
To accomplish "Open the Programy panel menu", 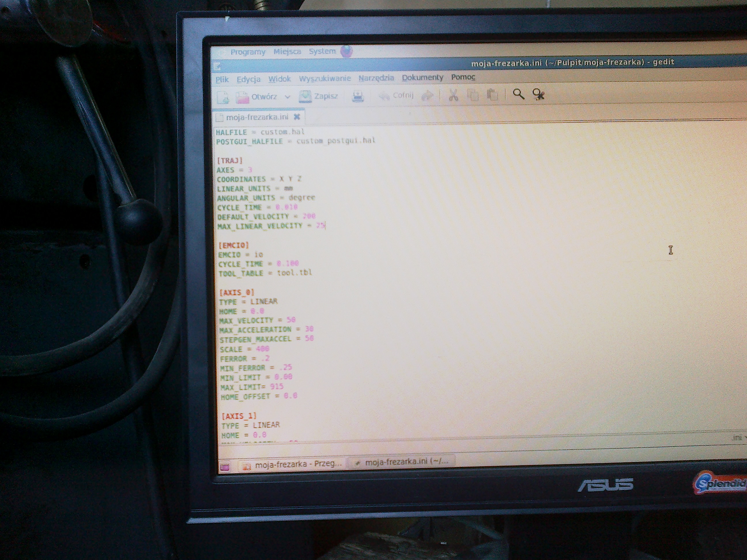I will tap(248, 52).
